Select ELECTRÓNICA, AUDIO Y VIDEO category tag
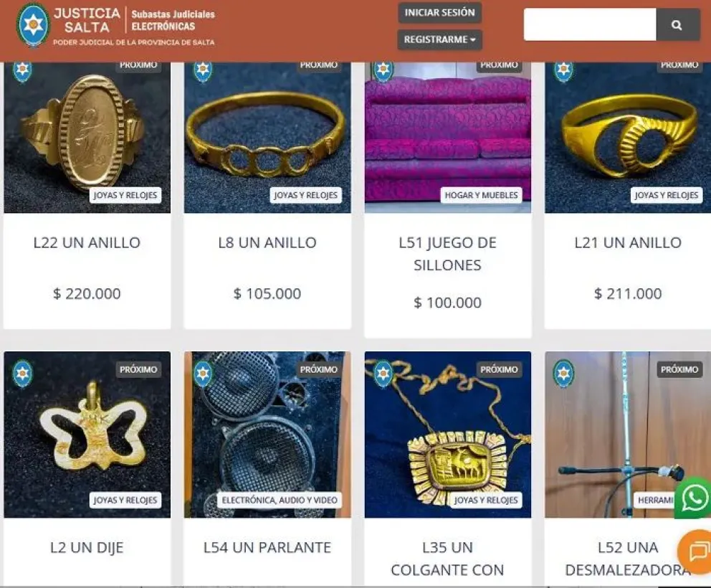 pyautogui.click(x=280, y=500)
